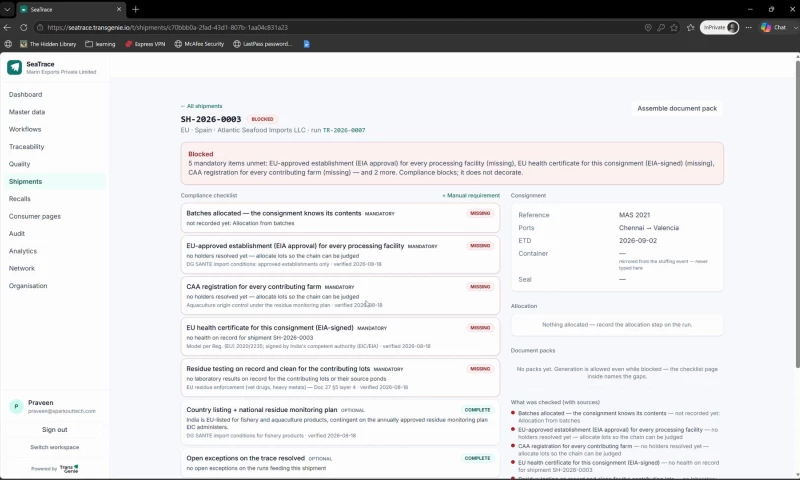Click the BLOCKED status badge

262,119
